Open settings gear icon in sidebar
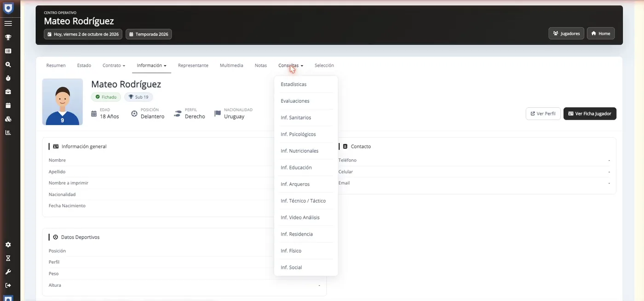This screenshot has width=644, height=301. tap(8, 245)
